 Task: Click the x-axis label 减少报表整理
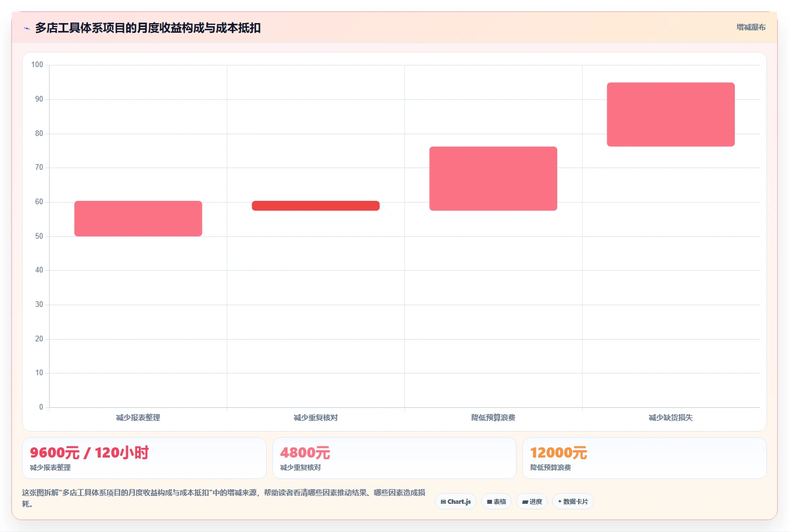click(138, 417)
